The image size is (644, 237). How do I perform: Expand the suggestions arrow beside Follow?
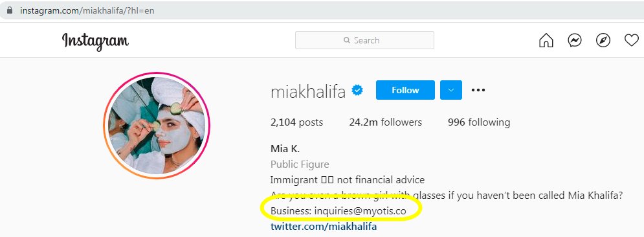click(451, 90)
